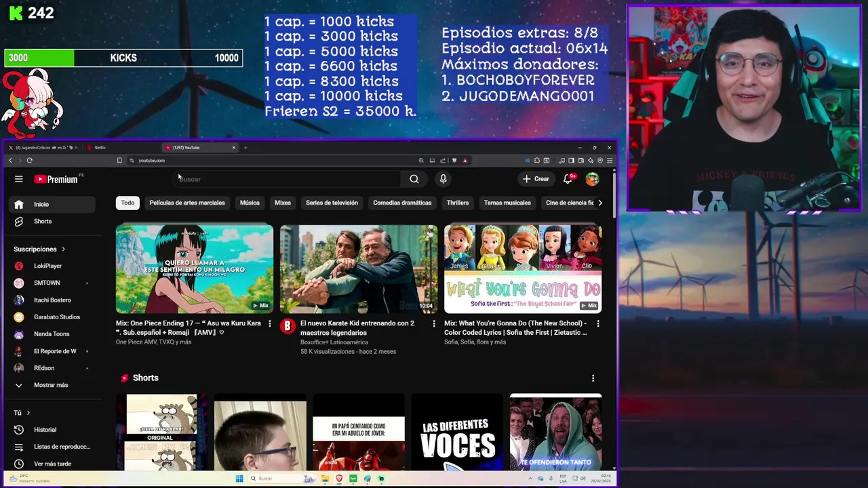Open a new browser tab
Image resolution: width=868 pixels, height=488 pixels.
245,147
